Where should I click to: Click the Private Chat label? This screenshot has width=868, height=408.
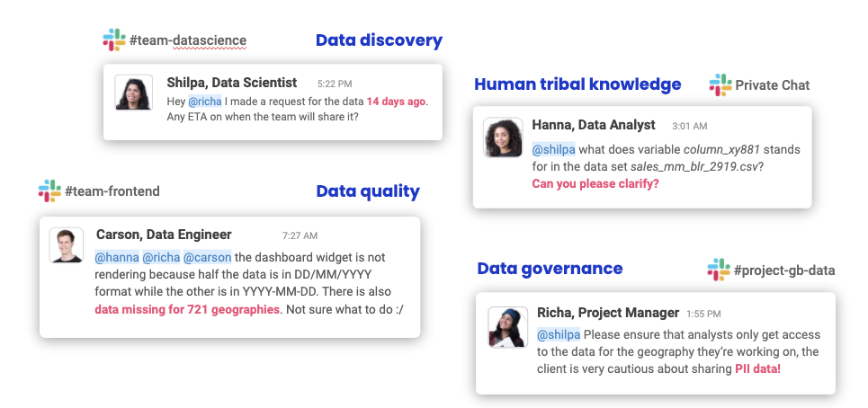[773, 85]
